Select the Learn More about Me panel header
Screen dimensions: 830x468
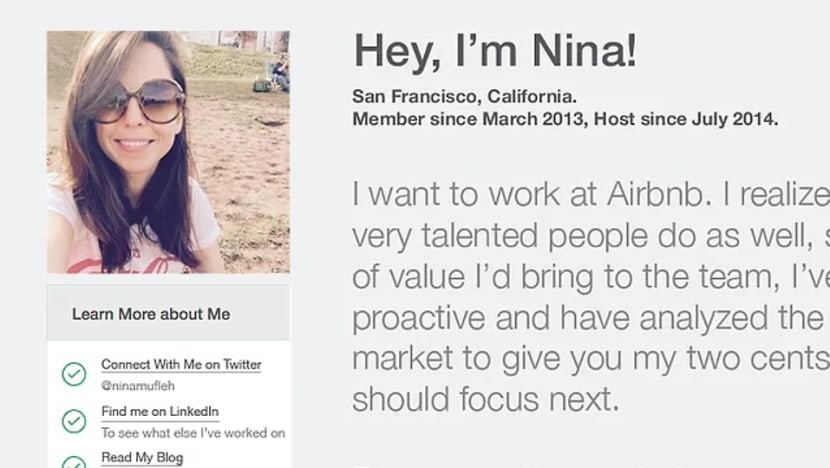(168, 313)
